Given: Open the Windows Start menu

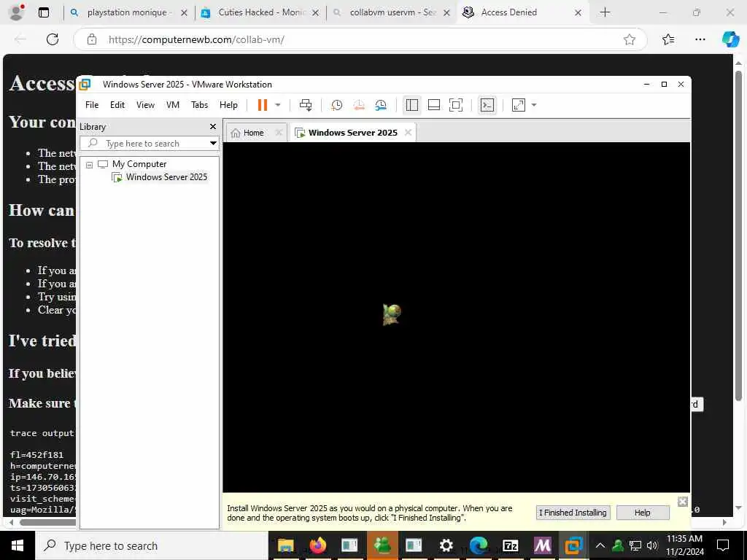Looking at the screenshot, I should pos(18,545).
